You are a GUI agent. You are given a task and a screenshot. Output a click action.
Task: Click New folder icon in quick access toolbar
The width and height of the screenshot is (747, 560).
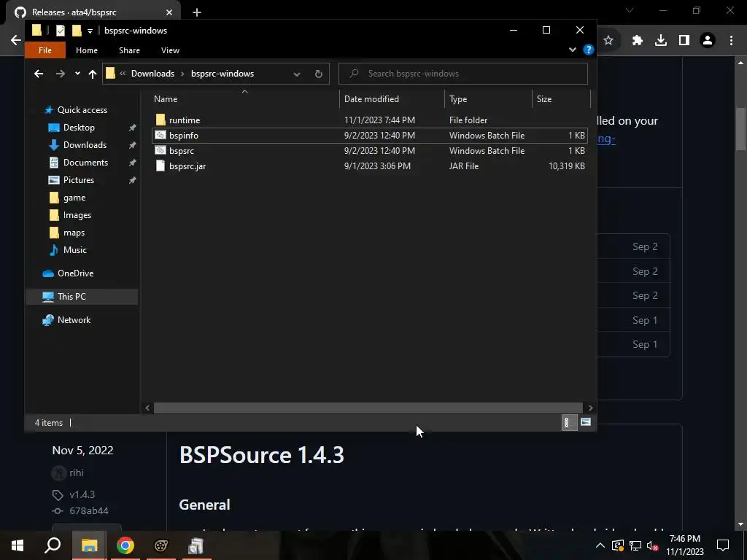pos(77,31)
